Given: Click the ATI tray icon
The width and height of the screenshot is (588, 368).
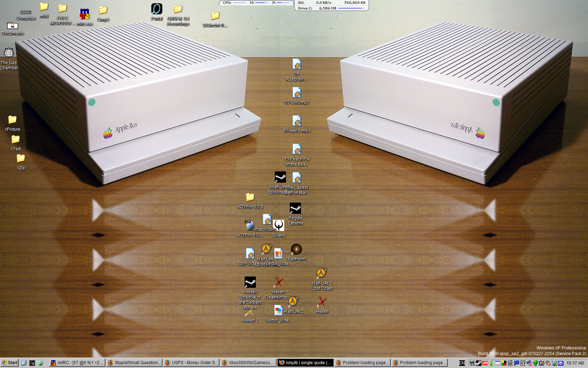Looking at the screenshot, I should (485, 363).
